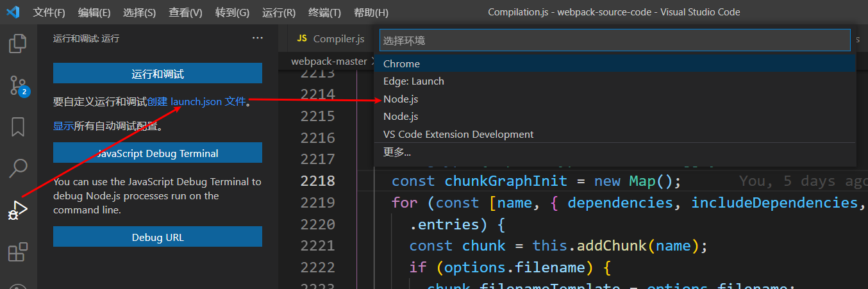Image resolution: width=868 pixels, height=289 pixels.
Task: Switch to the Compiler.js editor tab
Action: tap(330, 39)
